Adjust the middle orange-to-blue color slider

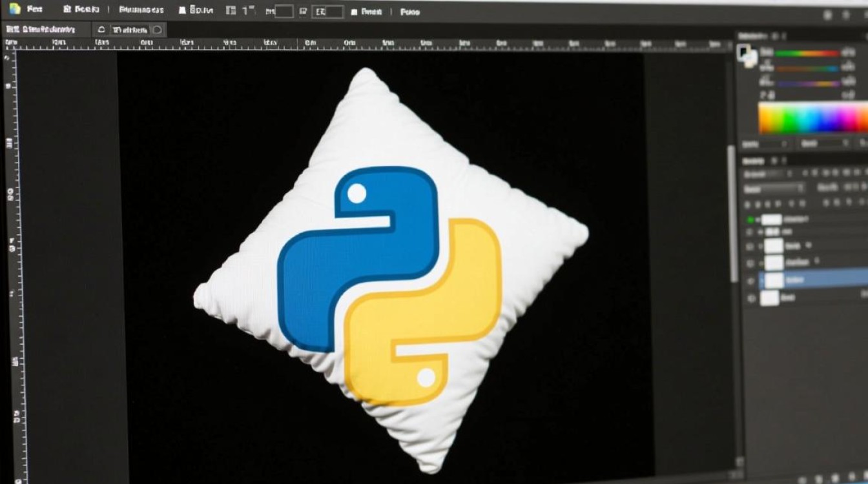(x=807, y=68)
